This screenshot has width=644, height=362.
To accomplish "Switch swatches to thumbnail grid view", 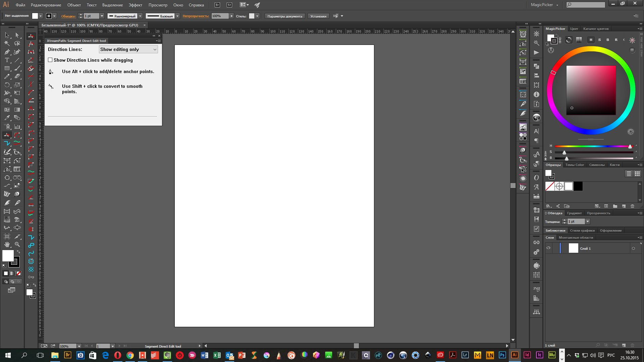I will click(637, 174).
